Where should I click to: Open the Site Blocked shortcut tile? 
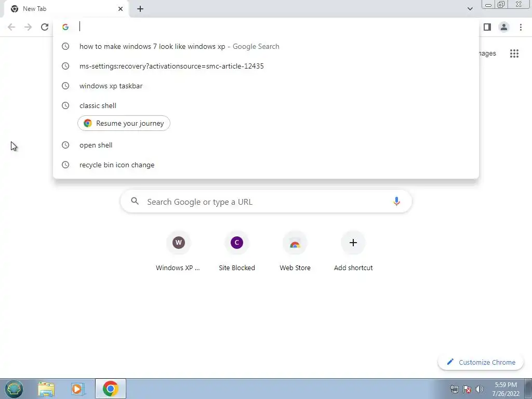tap(237, 251)
